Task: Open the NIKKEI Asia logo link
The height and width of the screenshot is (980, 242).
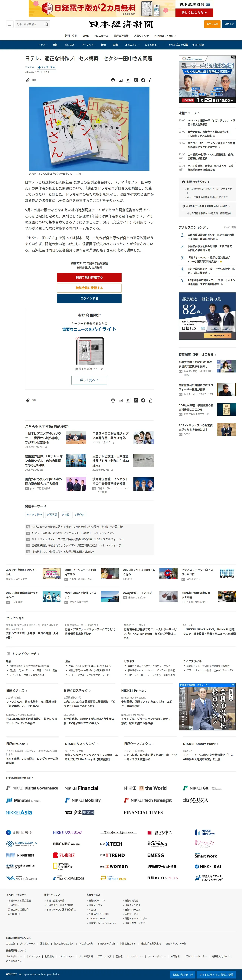Action: tap(19, 813)
